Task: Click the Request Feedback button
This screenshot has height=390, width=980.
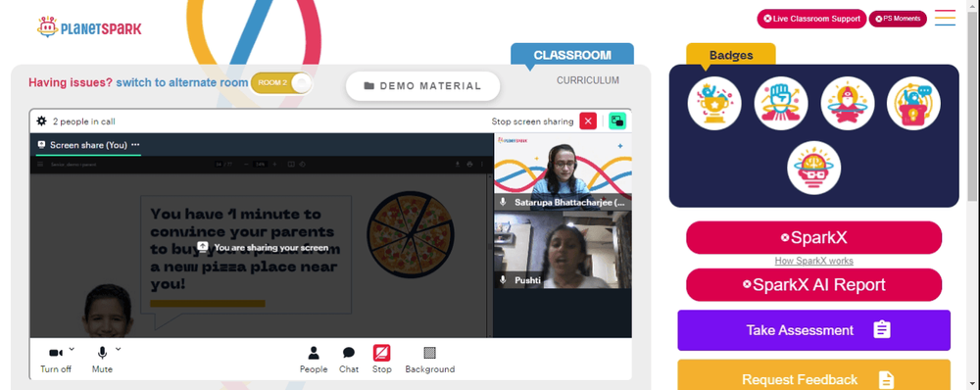Action: pos(813,375)
